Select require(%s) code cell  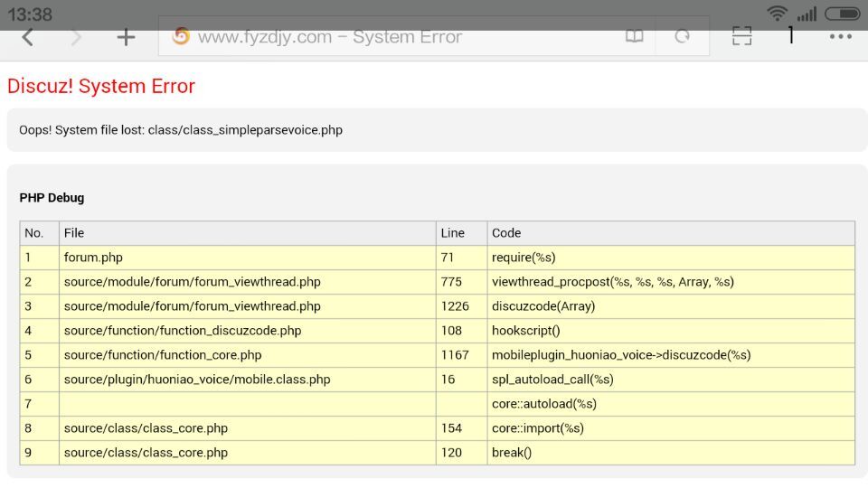(671, 258)
